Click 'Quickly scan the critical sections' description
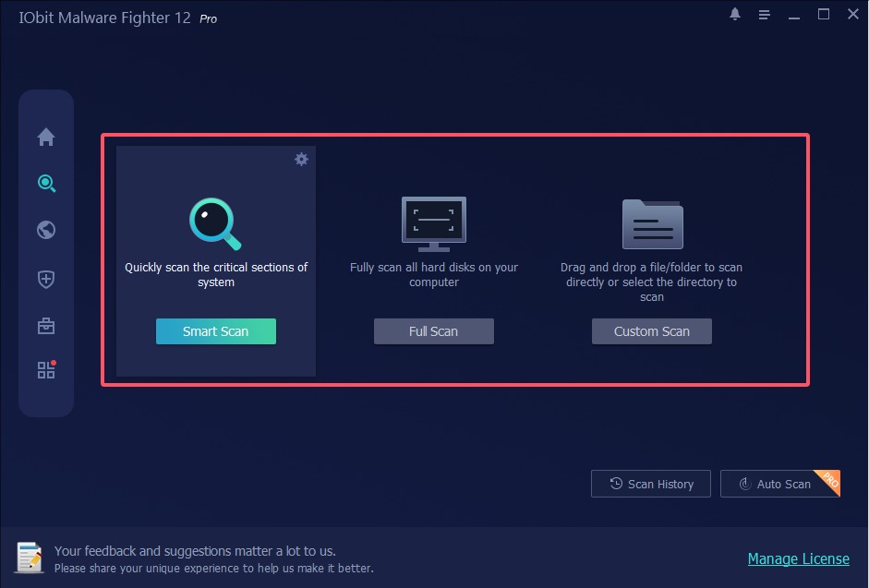 [x=216, y=274]
